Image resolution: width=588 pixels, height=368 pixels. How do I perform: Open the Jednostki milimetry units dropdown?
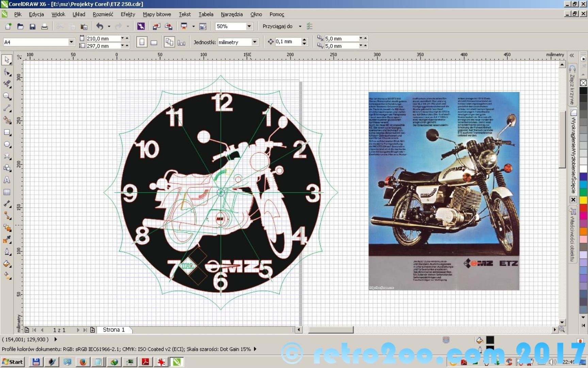pos(254,42)
